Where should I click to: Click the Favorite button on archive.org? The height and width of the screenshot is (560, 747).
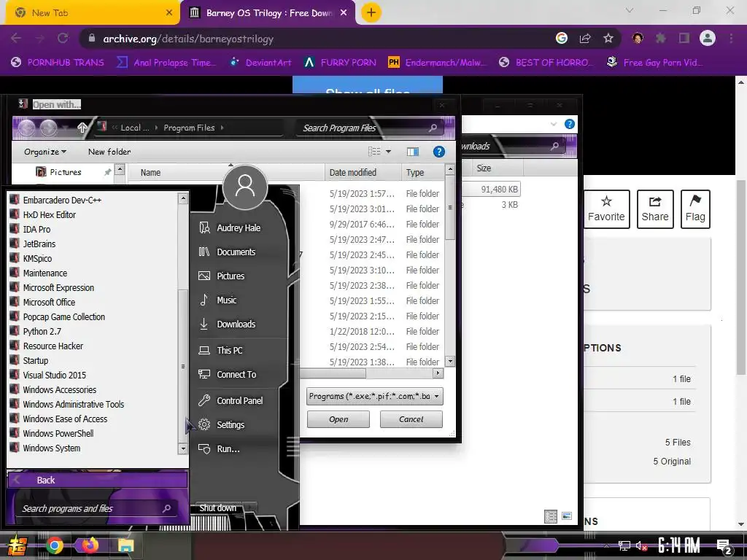click(x=606, y=209)
